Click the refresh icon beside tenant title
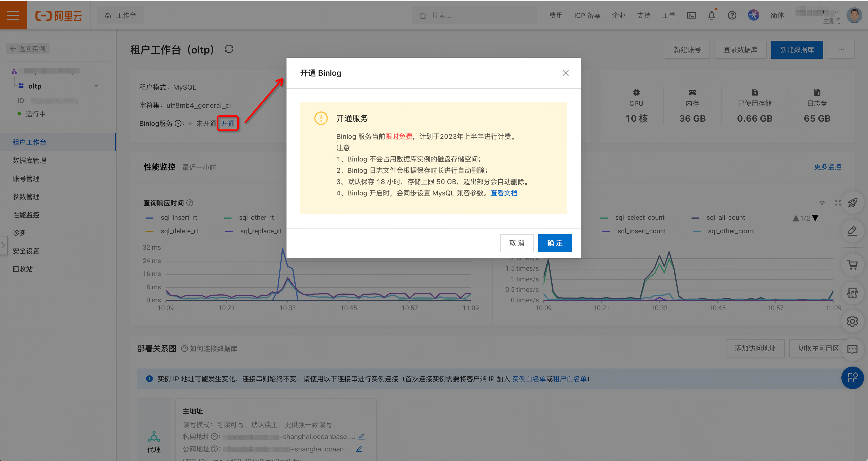 [229, 49]
